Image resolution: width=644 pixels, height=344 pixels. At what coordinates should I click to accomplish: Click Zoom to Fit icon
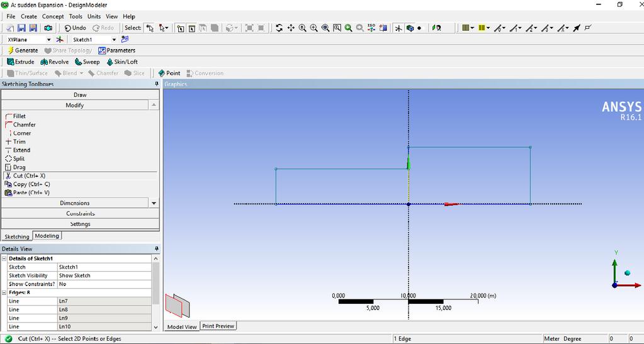(x=325, y=28)
